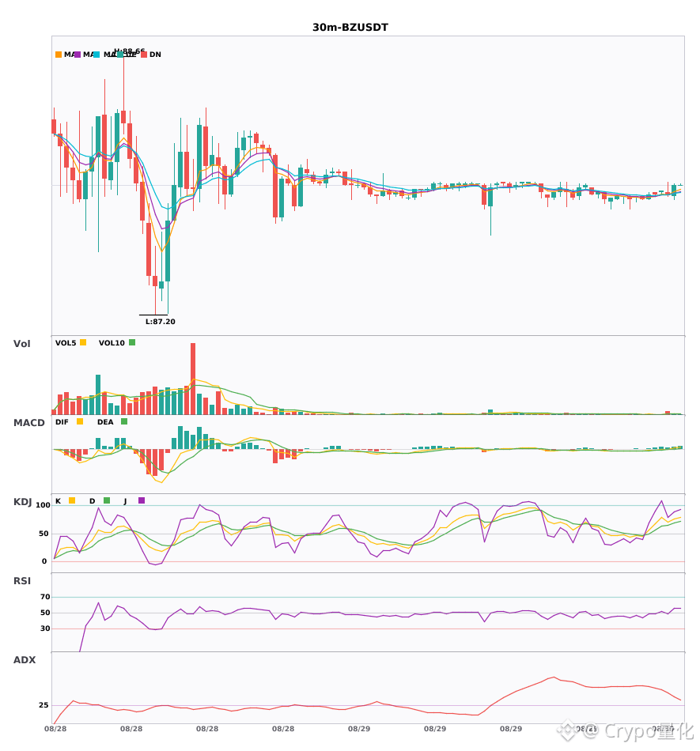Image resolution: width=700 pixels, height=751 pixels.
Task: Click the J legend label
Action: (125, 501)
